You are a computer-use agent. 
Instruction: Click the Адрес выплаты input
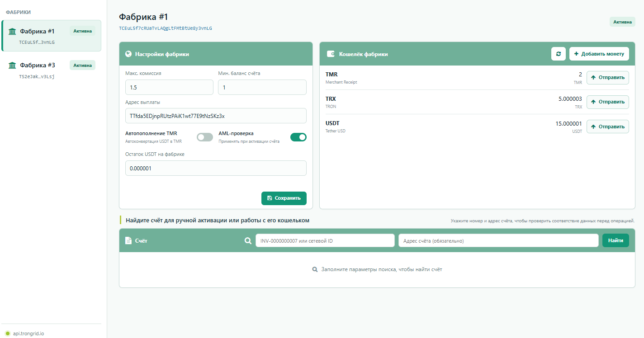pyautogui.click(x=216, y=116)
